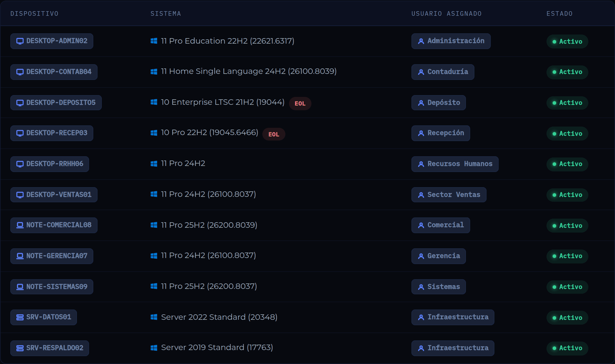Select the monitor icon beside DESKTOP-DEPOSIT05

click(20, 103)
